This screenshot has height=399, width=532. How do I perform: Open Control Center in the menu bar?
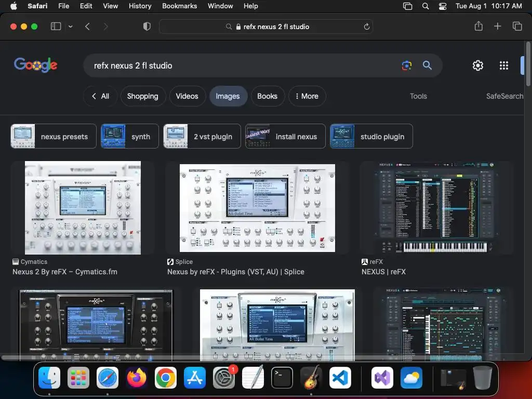(x=443, y=6)
